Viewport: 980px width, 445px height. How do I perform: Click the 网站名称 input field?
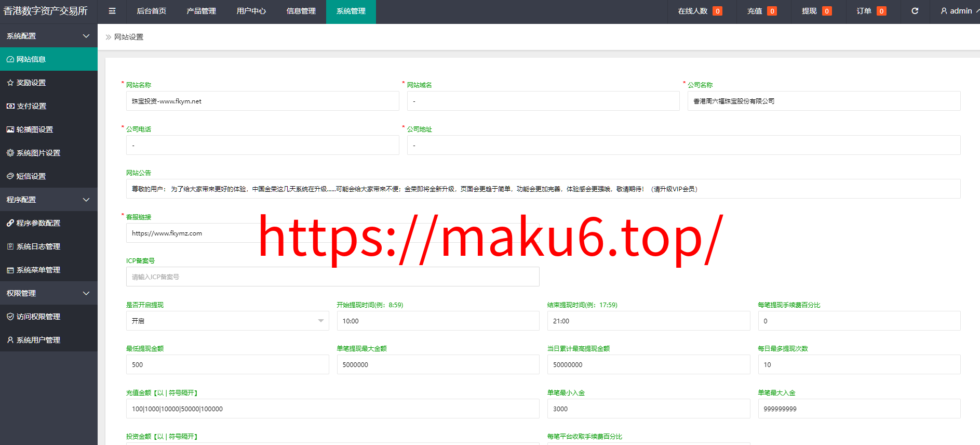(263, 101)
